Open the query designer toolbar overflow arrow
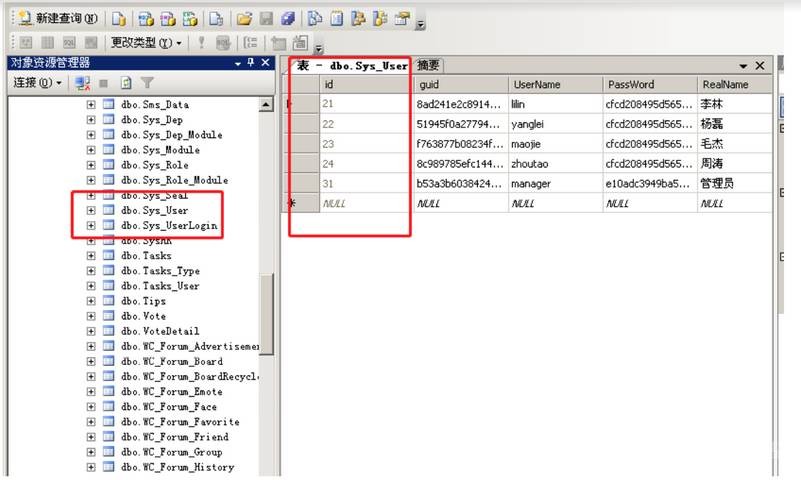801x480 pixels. pyautogui.click(x=318, y=49)
